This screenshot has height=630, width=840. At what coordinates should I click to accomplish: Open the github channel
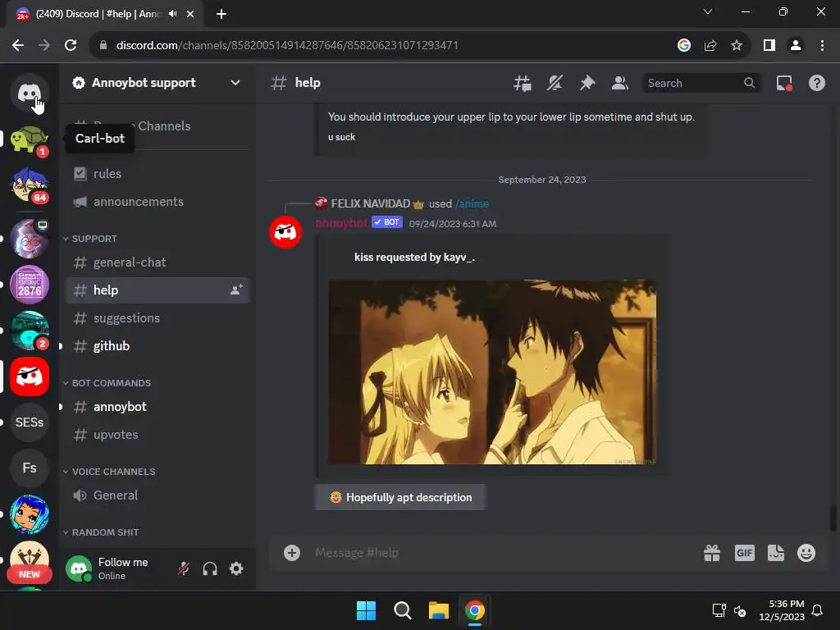tap(157, 345)
